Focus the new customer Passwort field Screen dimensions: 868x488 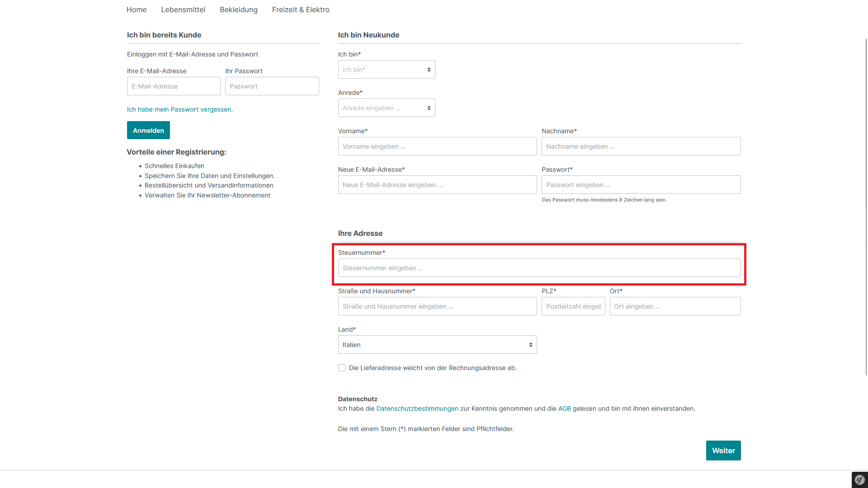click(641, 185)
